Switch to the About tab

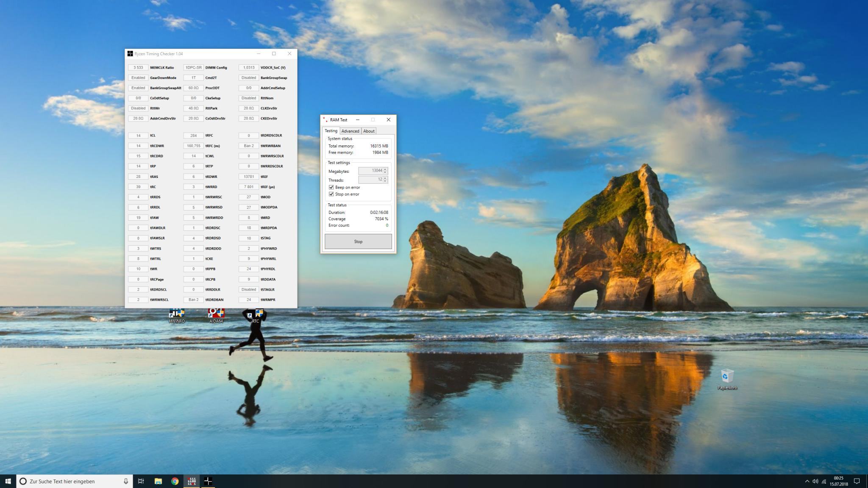(x=369, y=131)
